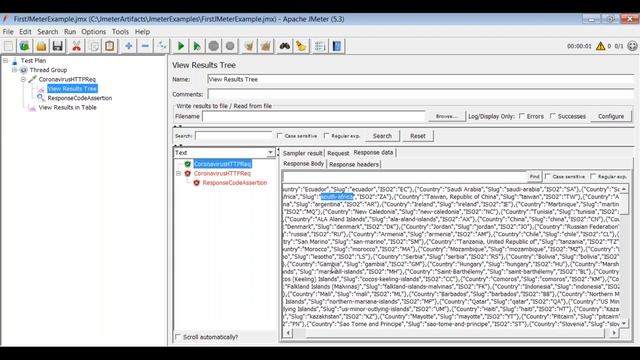This screenshot has width=640, height=360.
Task: Switch to Response headers sub-tab
Action: point(353,164)
